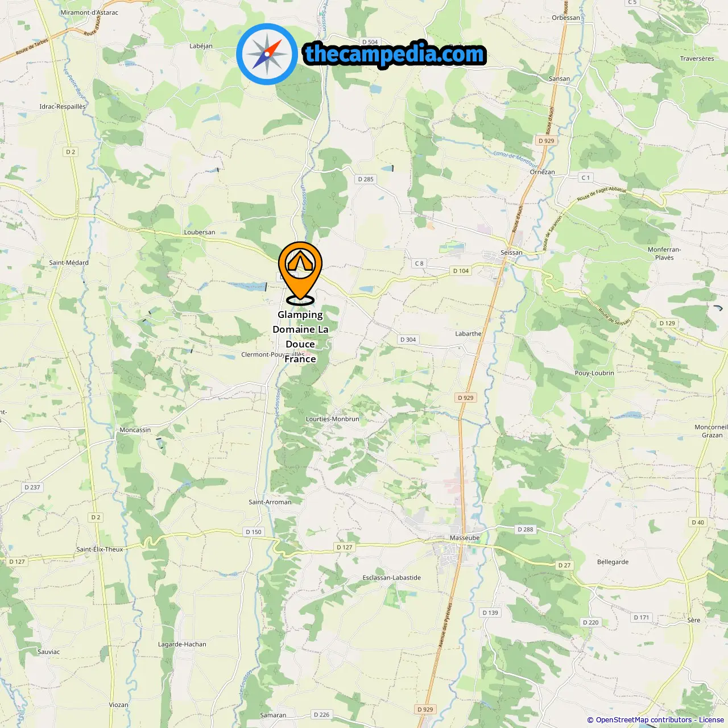Click the D 150 road shield
The height and width of the screenshot is (728, 728).
coord(254,532)
